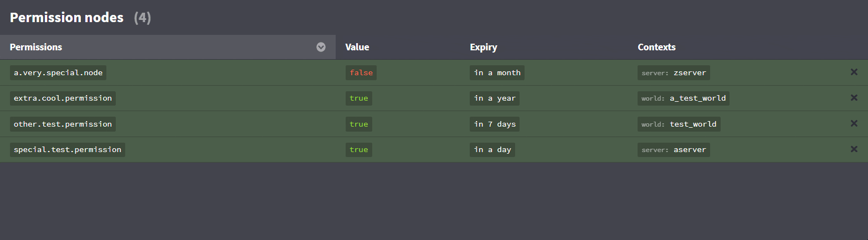The height and width of the screenshot is (240, 868).
Task: Delete the a.very.special.node row
Action: point(854,72)
